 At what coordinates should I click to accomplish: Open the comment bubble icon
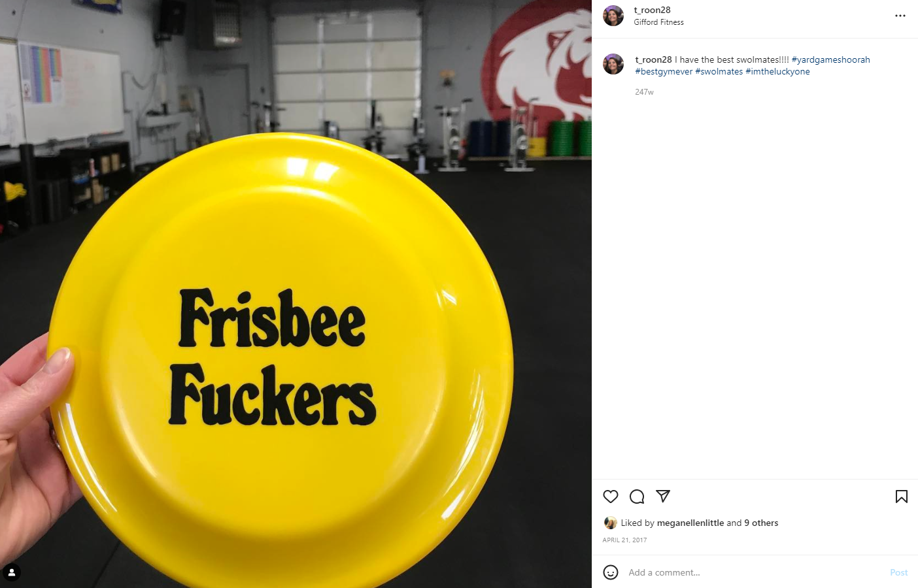637,497
